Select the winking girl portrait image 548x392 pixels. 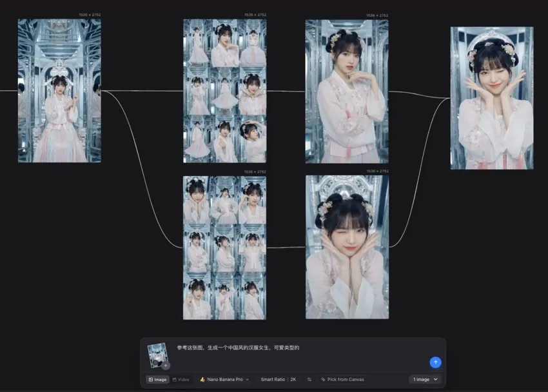point(347,248)
